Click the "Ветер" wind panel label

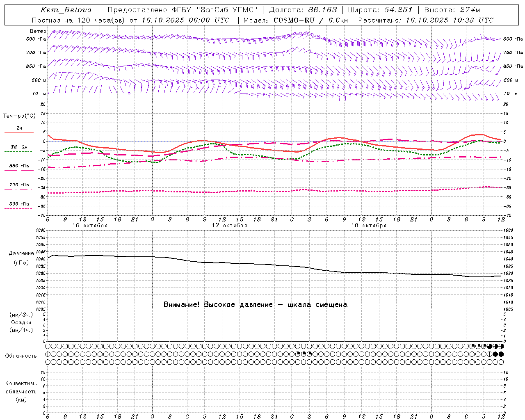click(x=38, y=31)
